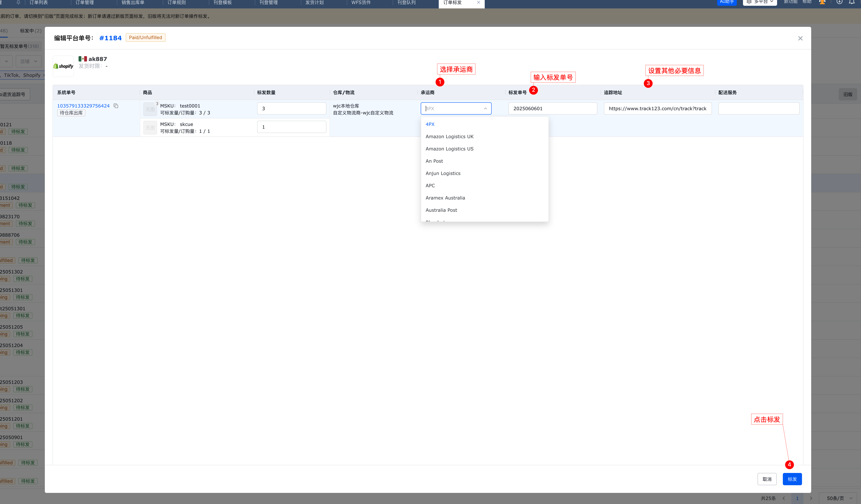The height and width of the screenshot is (504, 861).
Task: Click the customer service headset icon
Action: (x=822, y=2)
